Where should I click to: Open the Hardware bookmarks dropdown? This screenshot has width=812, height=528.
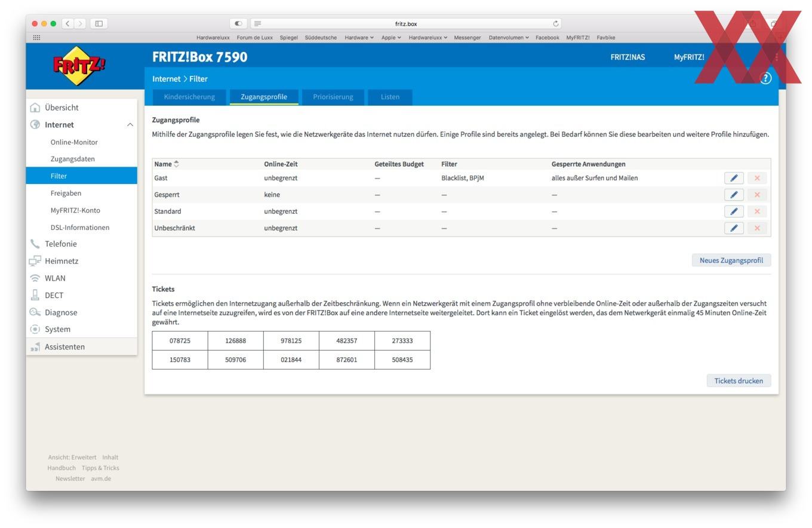coord(359,38)
